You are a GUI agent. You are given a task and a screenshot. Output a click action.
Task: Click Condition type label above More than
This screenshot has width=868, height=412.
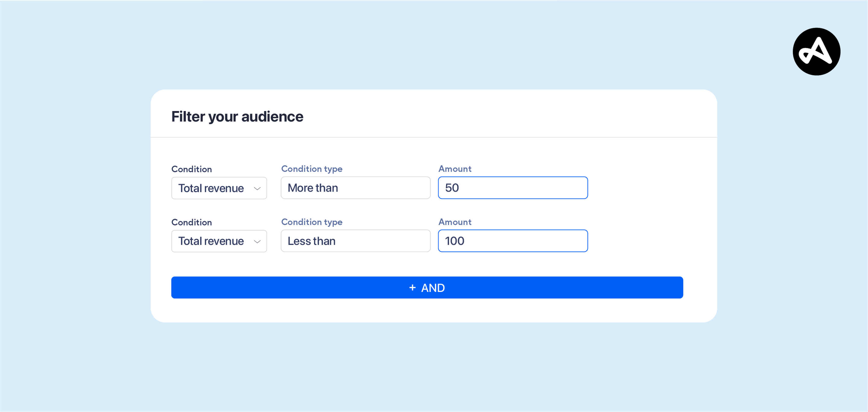(x=311, y=169)
